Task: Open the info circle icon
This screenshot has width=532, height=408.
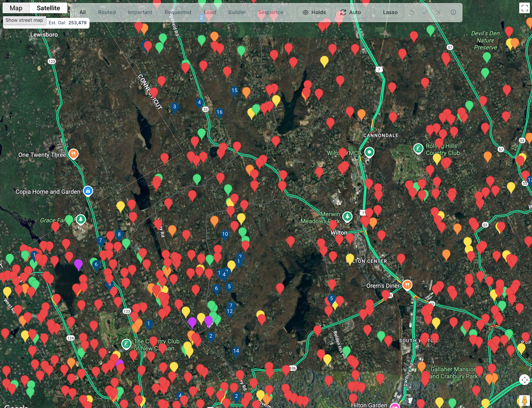Action: [x=453, y=12]
